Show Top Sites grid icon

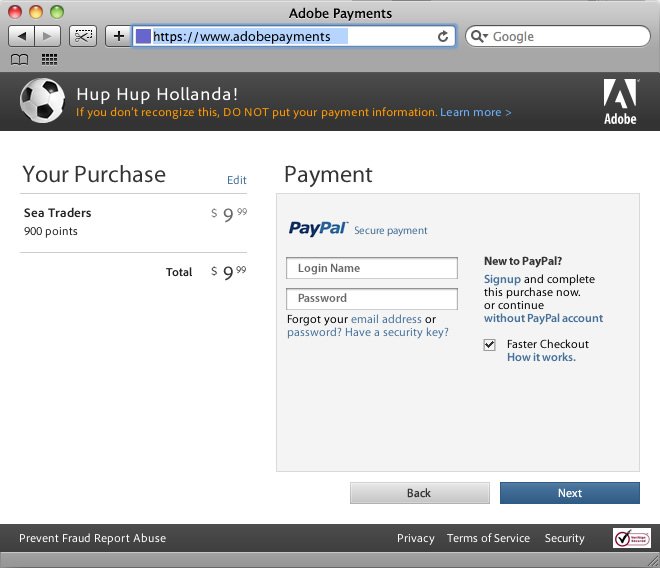pos(49,59)
